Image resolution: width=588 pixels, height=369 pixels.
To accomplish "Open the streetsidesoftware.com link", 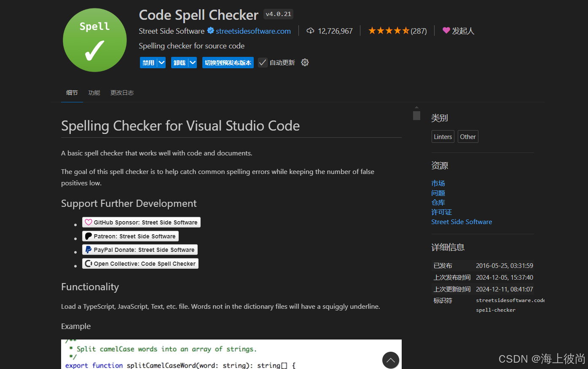I will click(x=253, y=31).
